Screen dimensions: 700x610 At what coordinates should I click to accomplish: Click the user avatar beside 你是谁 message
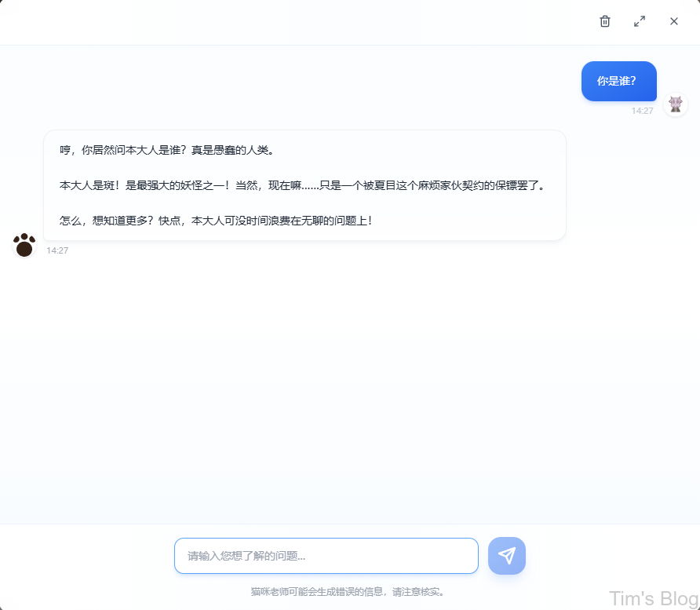(x=676, y=104)
